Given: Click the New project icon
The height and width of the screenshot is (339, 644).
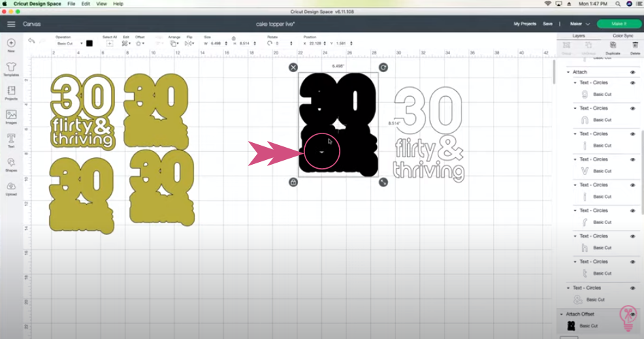Looking at the screenshot, I should (11, 43).
